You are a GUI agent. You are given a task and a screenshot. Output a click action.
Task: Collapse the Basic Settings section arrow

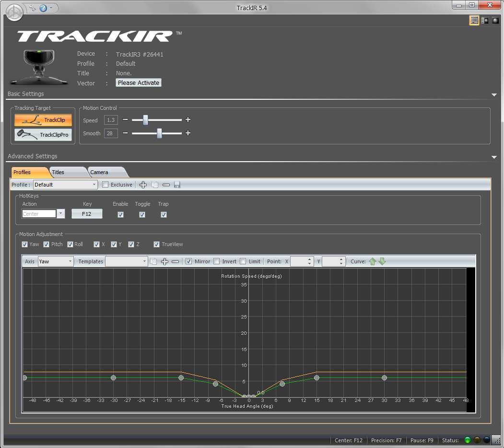(494, 95)
